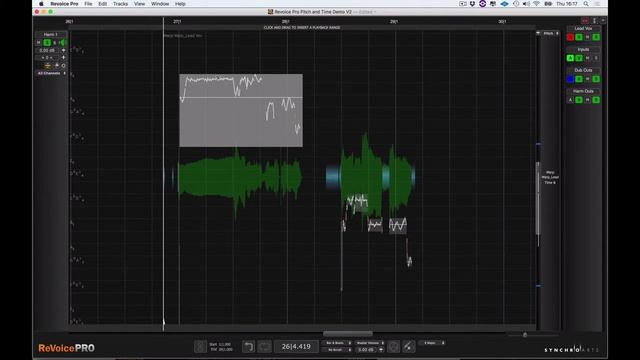Open the Window menu
640x360 pixels.
160,4
